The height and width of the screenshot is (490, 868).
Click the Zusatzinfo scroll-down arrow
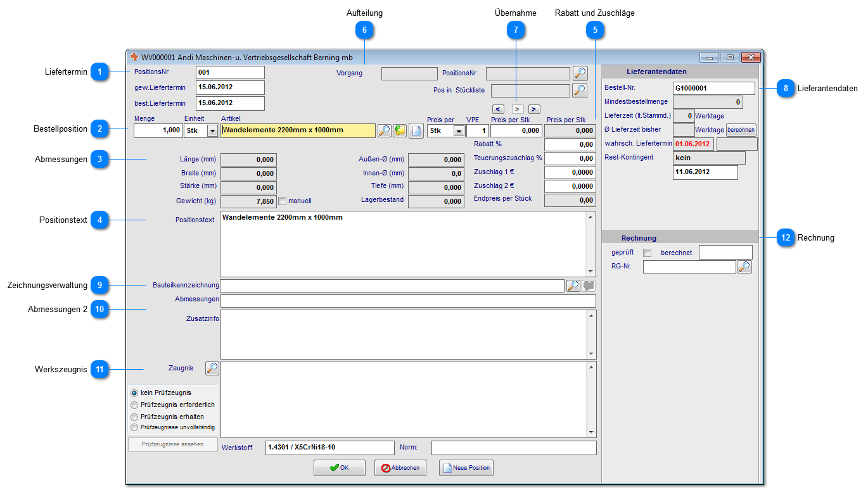591,354
